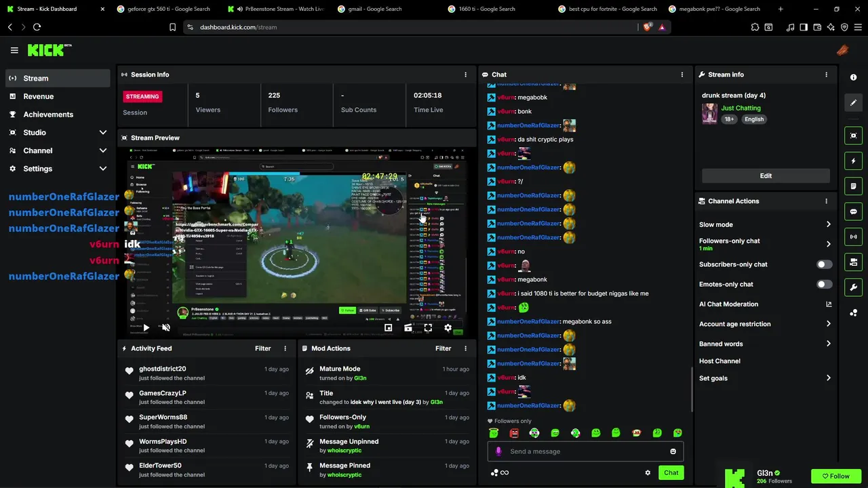Open Session Info panel three-dot menu

click(x=465, y=75)
